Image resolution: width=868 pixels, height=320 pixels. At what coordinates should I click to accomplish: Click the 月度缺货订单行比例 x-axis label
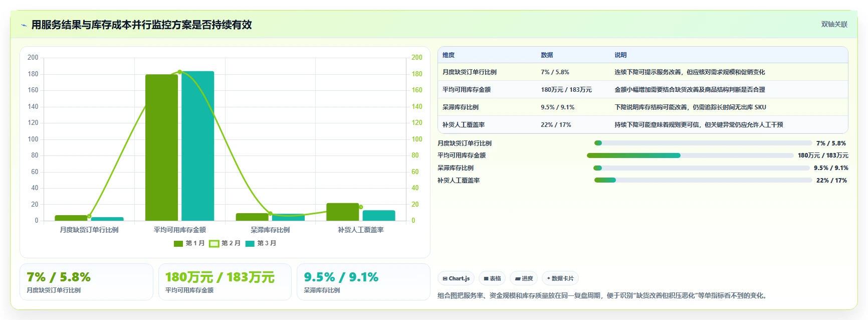pyautogui.click(x=89, y=230)
